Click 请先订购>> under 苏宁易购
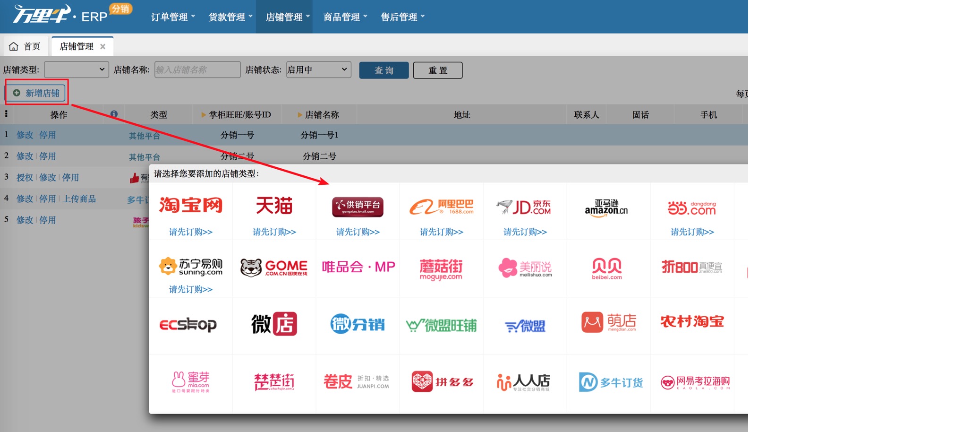Screen dimensions: 980x432 191,289
